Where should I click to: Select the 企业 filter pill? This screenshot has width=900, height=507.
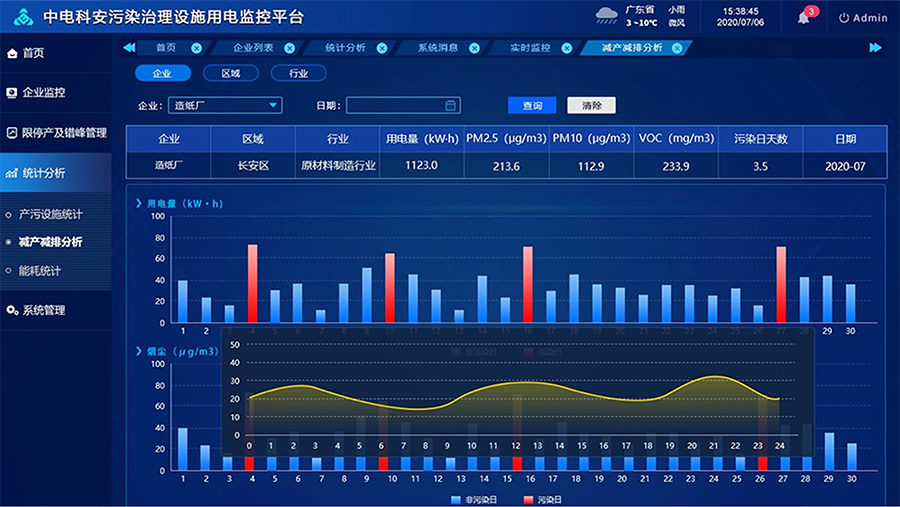[161, 73]
